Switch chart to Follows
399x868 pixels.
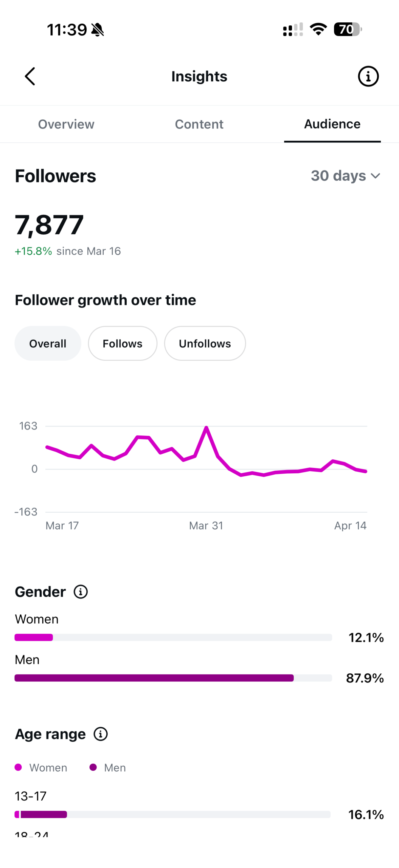pos(123,343)
